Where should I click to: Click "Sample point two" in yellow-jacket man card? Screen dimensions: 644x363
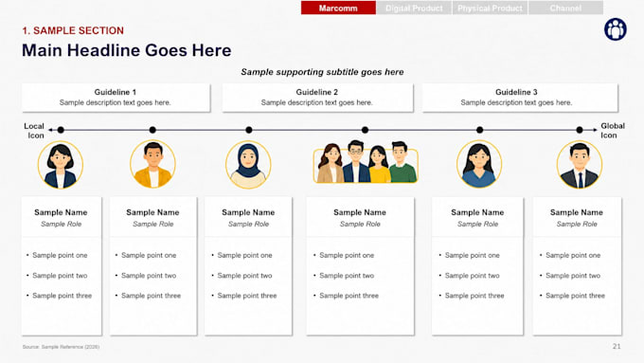[x=149, y=276]
